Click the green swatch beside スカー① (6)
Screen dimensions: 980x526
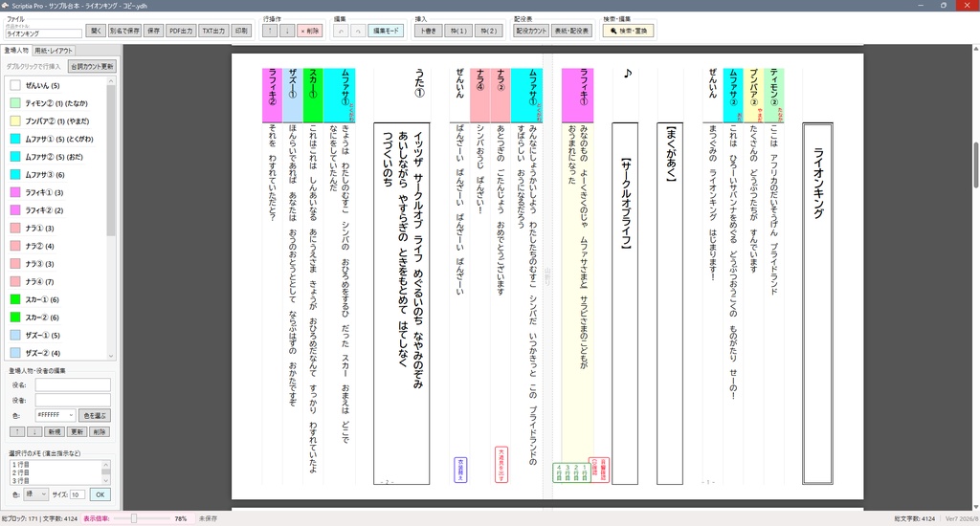(15, 299)
